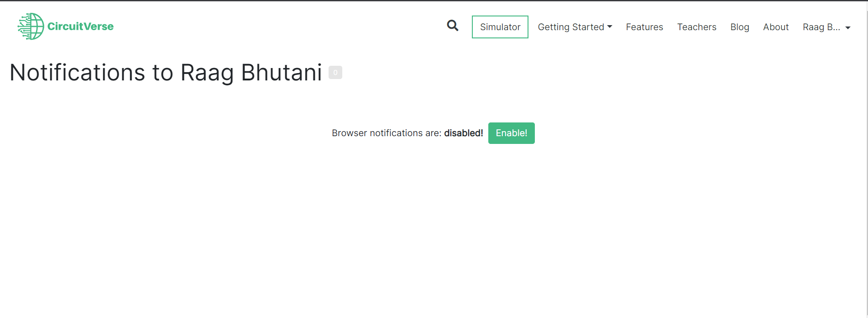
Task: Open the Blog section
Action: point(739,27)
